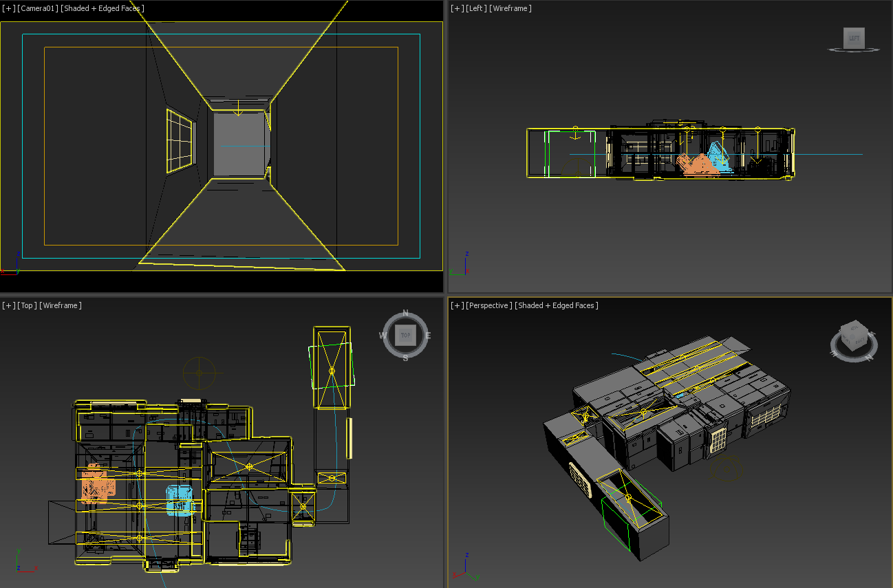
Task: Click the TOP face of the Top viewport ViewCube
Action: tap(405, 336)
